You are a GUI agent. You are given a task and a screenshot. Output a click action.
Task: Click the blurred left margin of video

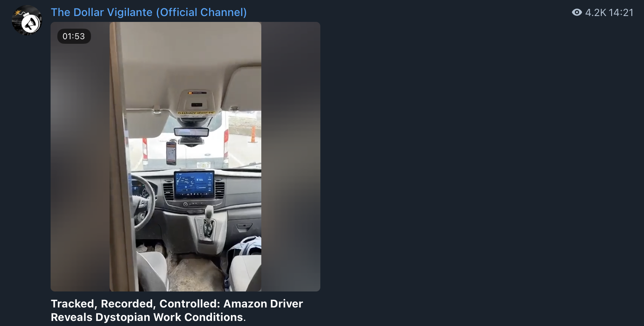click(80, 157)
